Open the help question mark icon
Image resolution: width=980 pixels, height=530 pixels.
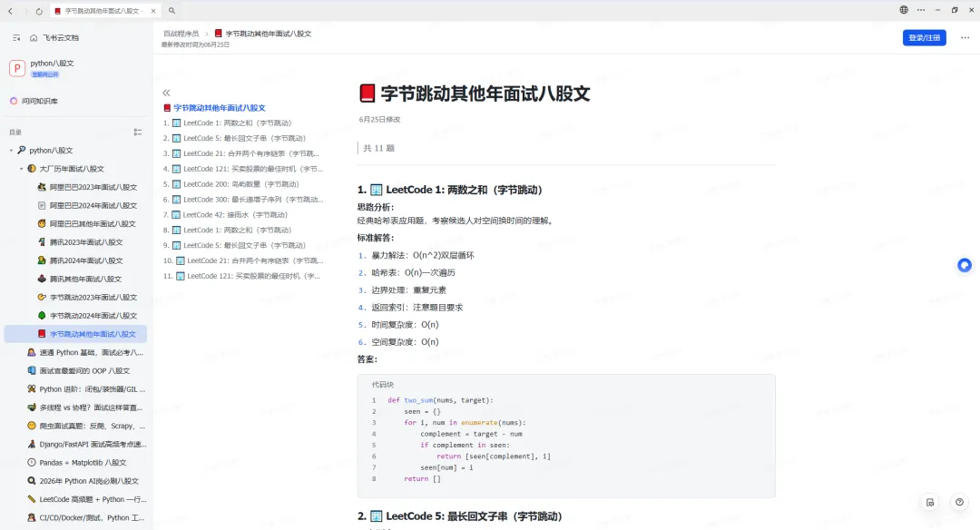coord(959,502)
